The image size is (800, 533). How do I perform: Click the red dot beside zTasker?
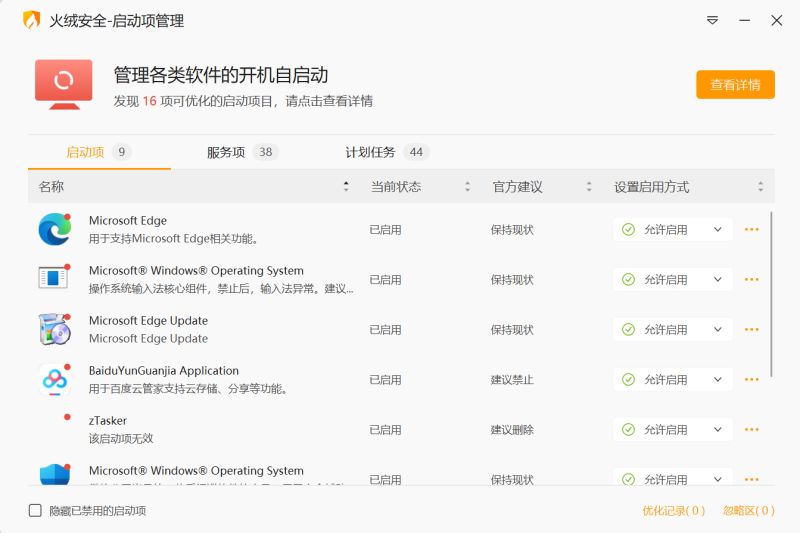point(67,417)
